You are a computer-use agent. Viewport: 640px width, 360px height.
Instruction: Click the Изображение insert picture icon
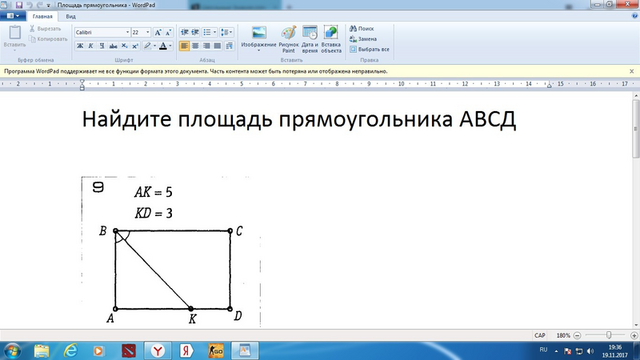(259, 33)
